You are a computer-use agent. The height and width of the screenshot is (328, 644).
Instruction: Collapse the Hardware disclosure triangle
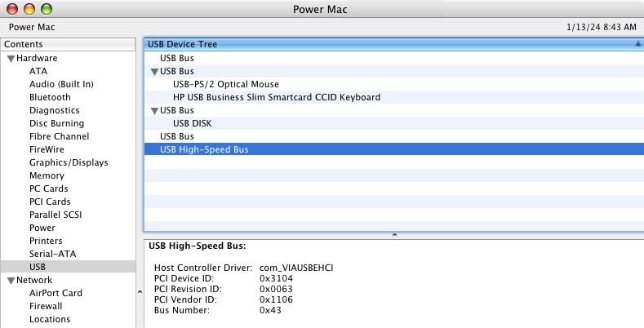pos(11,59)
